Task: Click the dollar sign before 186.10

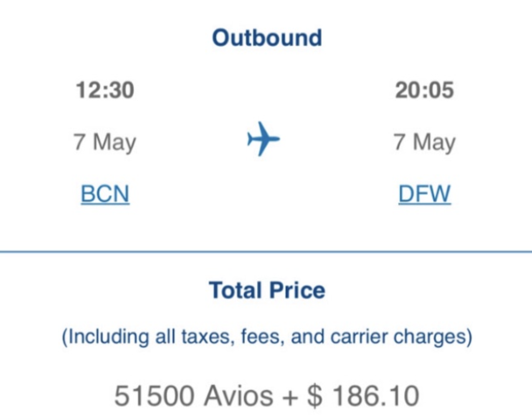Action: coord(314,395)
